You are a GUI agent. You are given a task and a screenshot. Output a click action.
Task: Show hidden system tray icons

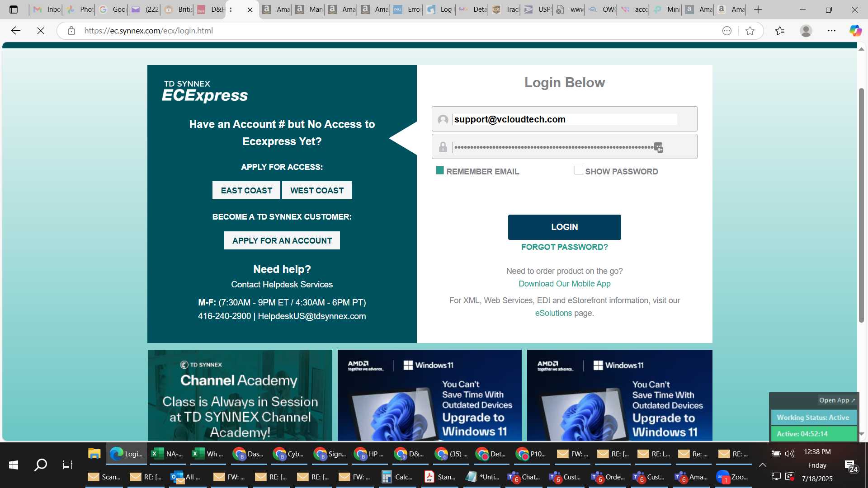click(762, 465)
